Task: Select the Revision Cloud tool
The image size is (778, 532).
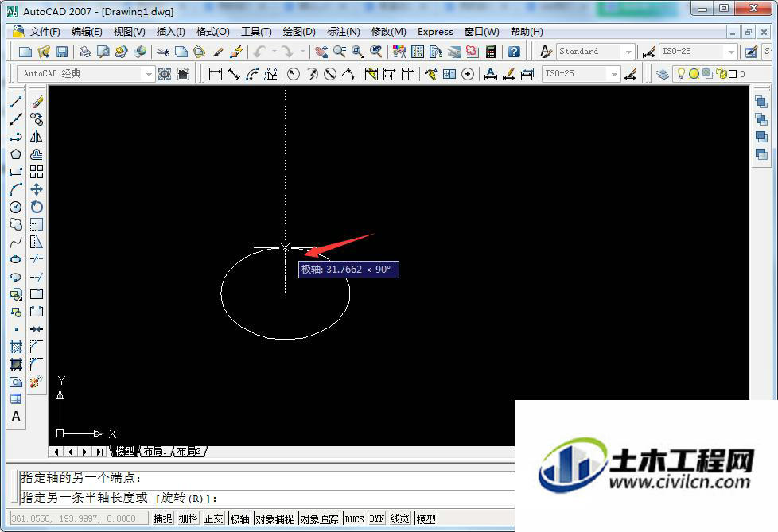Action: tap(16, 224)
